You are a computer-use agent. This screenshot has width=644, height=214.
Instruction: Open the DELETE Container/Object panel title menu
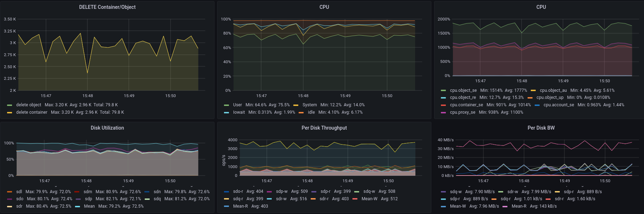pos(107,7)
